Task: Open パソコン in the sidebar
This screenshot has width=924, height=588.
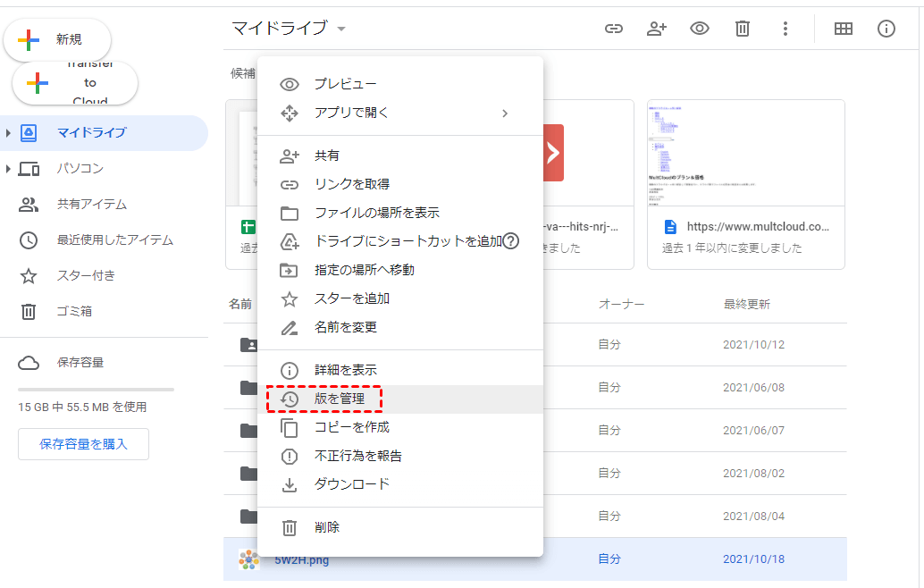Action: click(80, 169)
